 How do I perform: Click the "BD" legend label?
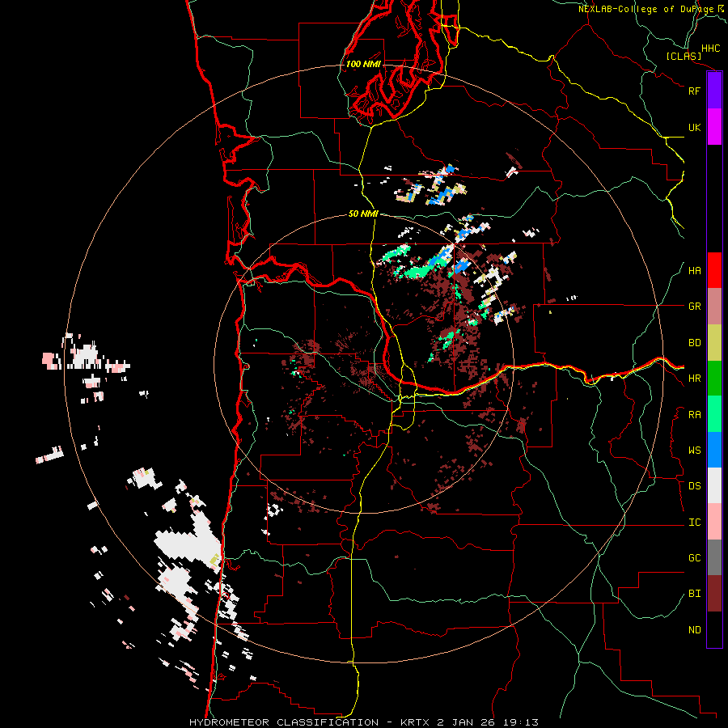tap(694, 343)
